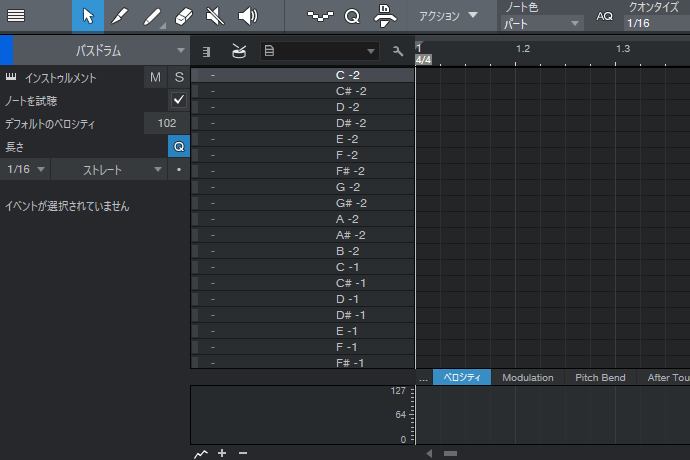The height and width of the screenshot is (460, 690).
Task: Click the wrench settings icon
Action: click(x=398, y=51)
